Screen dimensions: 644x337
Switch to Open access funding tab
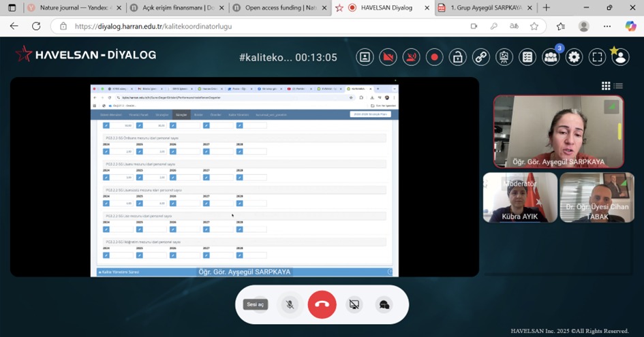tap(278, 7)
